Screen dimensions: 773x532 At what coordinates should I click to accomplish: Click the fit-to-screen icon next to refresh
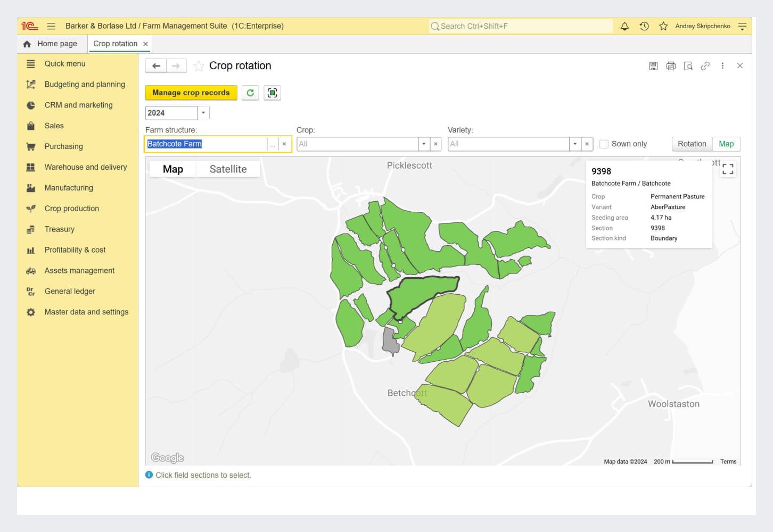click(x=272, y=93)
